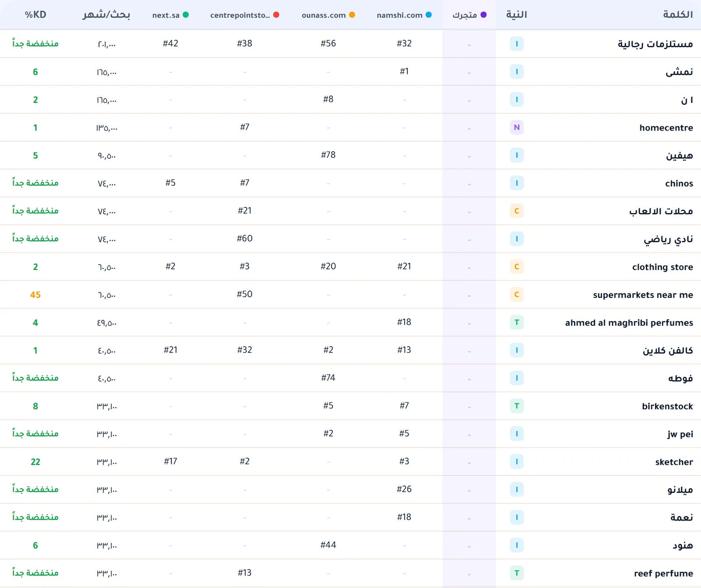The width and height of the screenshot is (701, 588).
Task: Click the intent badge next to هيفين
Action: coord(517,155)
